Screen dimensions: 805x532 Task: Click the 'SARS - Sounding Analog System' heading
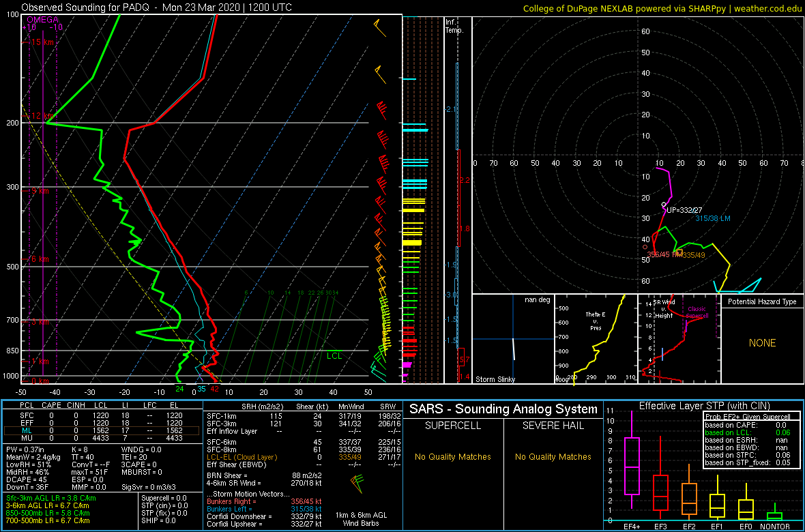(x=503, y=409)
